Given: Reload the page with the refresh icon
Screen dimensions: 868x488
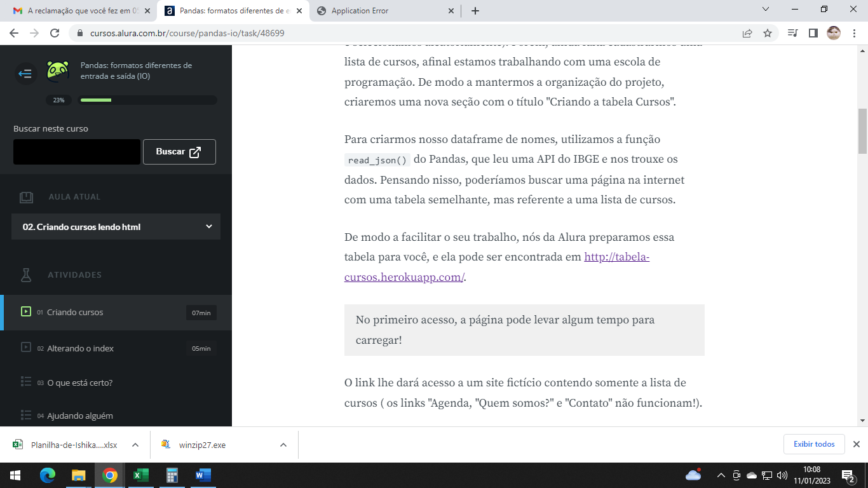Looking at the screenshot, I should coord(55,33).
